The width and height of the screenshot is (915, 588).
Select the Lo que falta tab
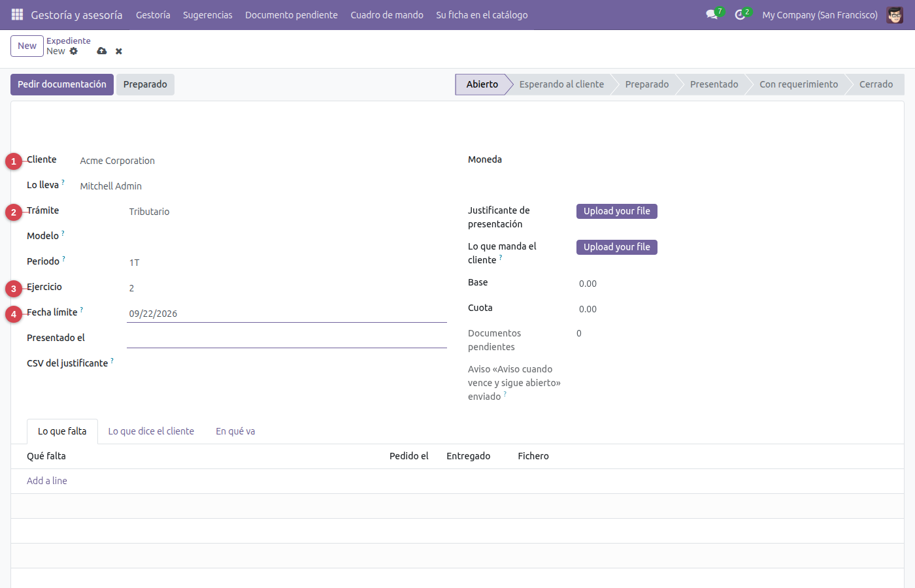click(62, 431)
